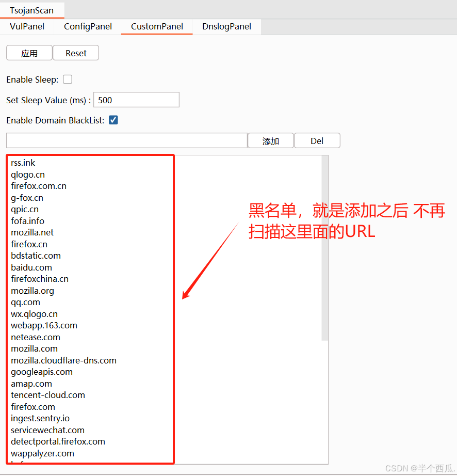The height and width of the screenshot is (476, 457).
Task: Select tencent-cloud.com entry
Action: [48, 395]
